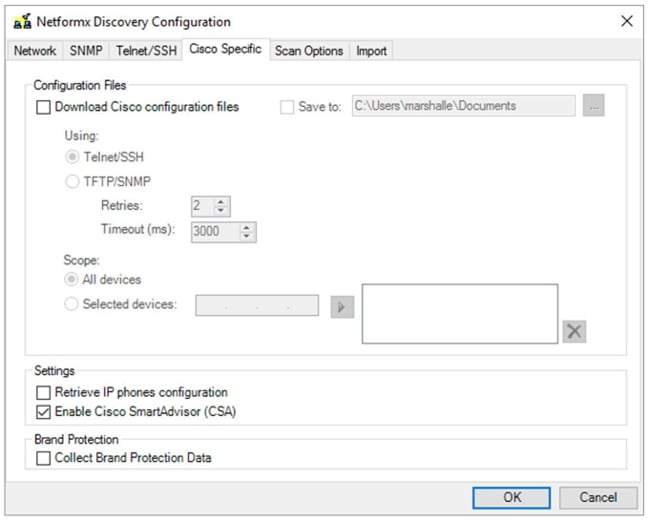
Task: Switch to the Import tab
Action: pos(371,51)
